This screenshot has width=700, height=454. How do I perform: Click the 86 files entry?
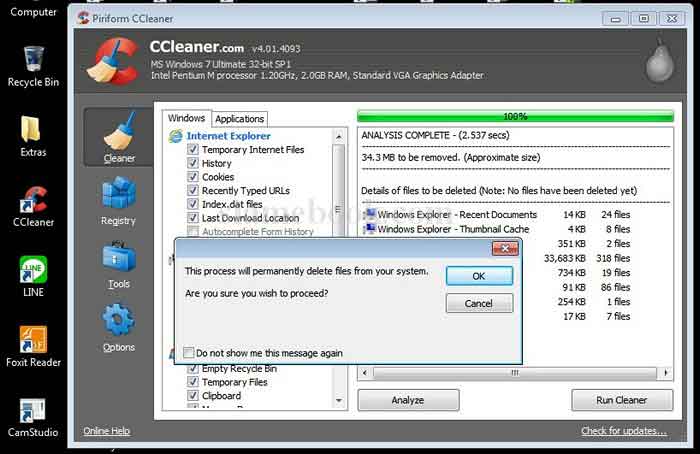click(615, 287)
